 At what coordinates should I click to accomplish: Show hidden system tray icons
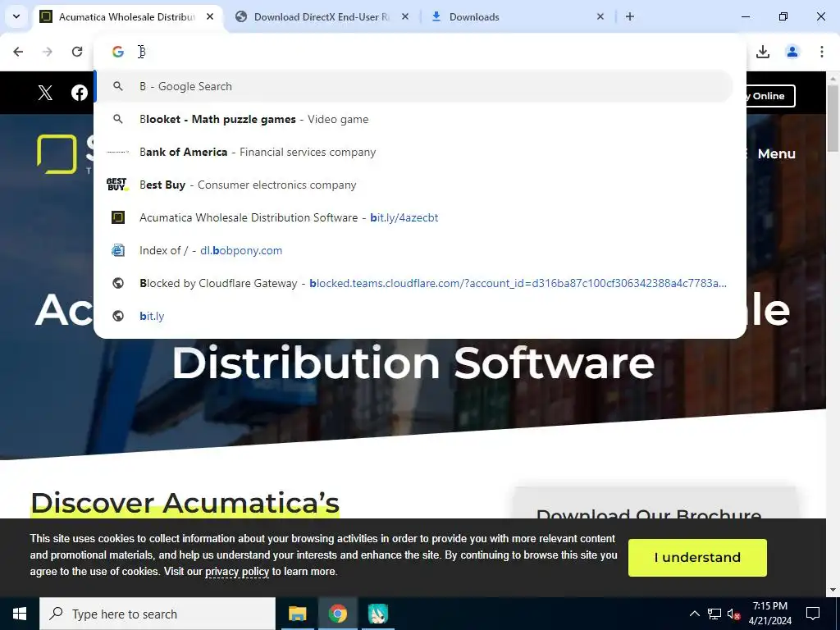694,614
